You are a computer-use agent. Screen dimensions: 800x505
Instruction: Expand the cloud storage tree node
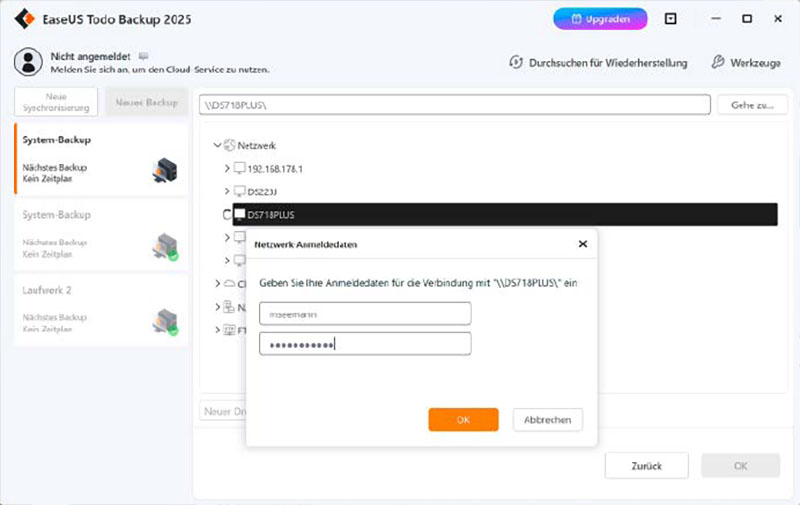point(217,283)
